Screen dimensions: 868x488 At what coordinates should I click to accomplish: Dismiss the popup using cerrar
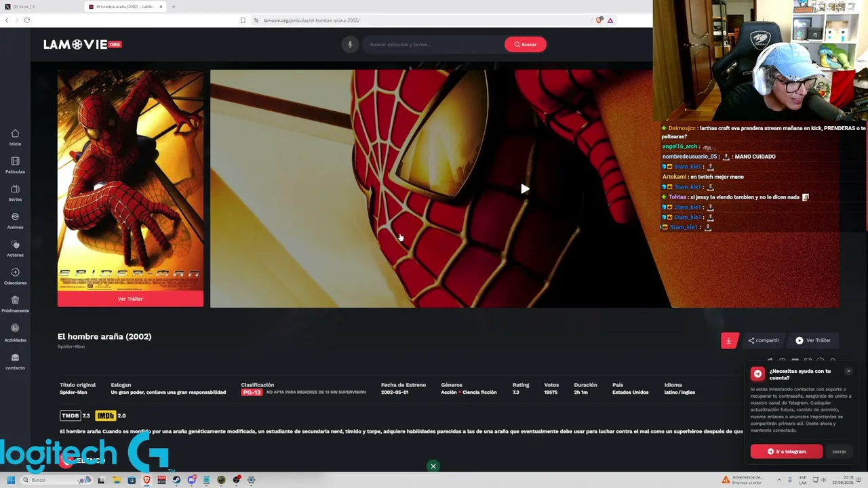840,451
